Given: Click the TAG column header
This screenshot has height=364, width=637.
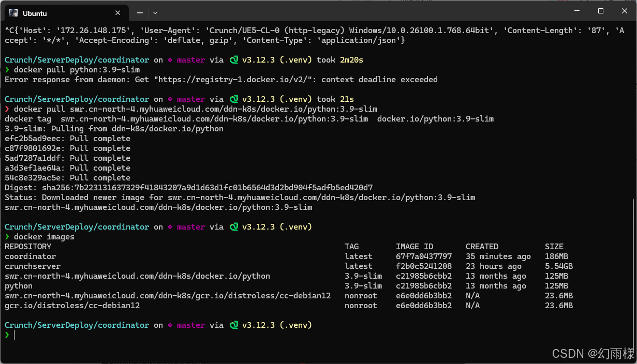Looking at the screenshot, I should coord(351,247).
